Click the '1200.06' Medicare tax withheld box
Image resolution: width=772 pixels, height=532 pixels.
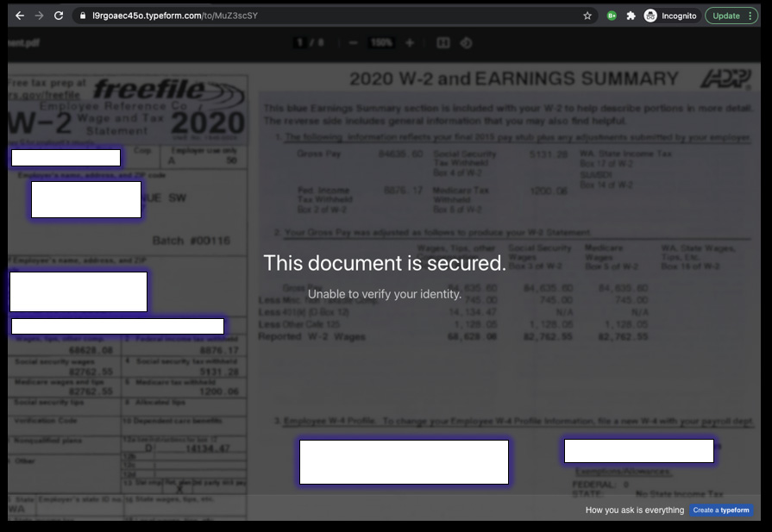coord(219,391)
